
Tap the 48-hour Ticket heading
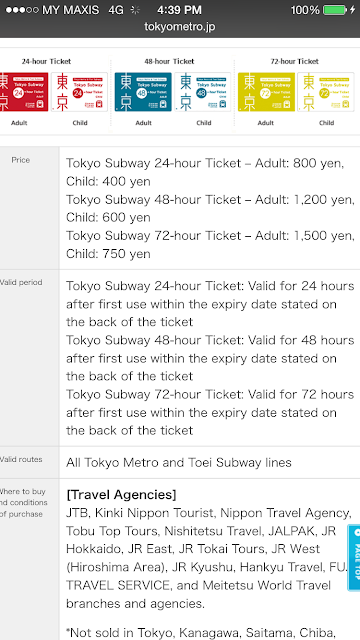coord(169,61)
